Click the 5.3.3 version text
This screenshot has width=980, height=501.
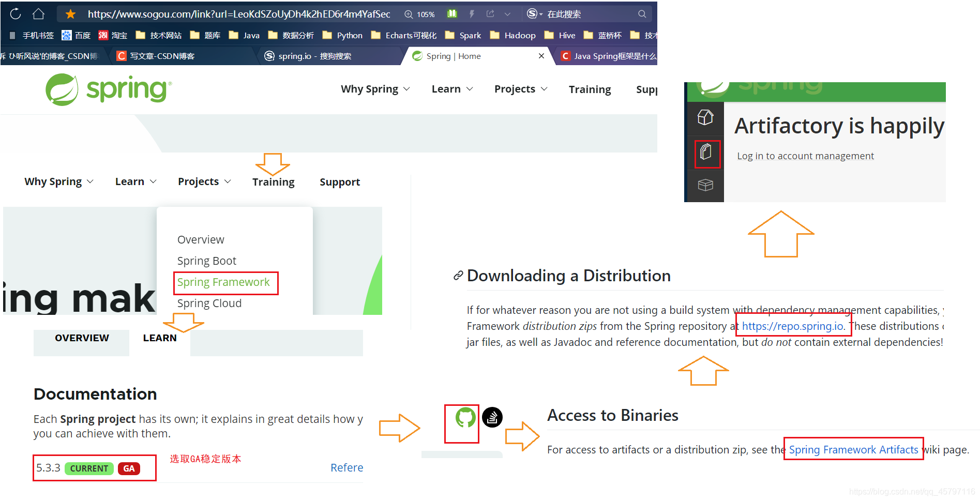(x=48, y=468)
